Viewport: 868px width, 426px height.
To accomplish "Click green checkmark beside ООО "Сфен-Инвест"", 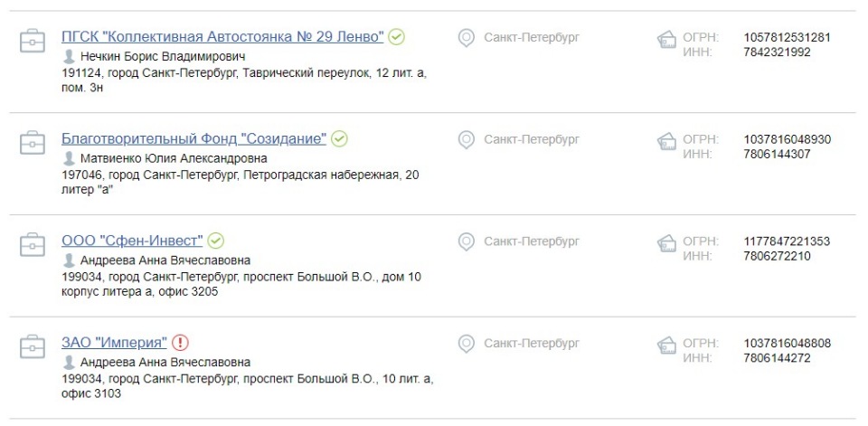I will [x=216, y=241].
